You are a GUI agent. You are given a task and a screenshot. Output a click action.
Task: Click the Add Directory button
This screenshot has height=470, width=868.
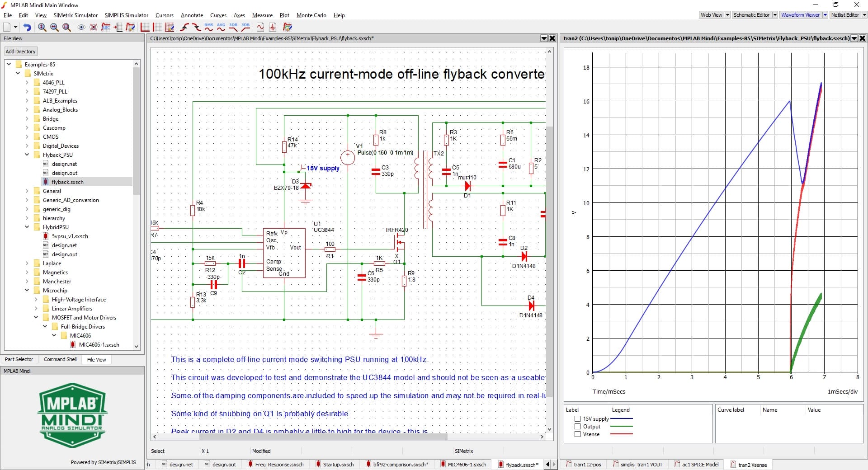(x=20, y=52)
